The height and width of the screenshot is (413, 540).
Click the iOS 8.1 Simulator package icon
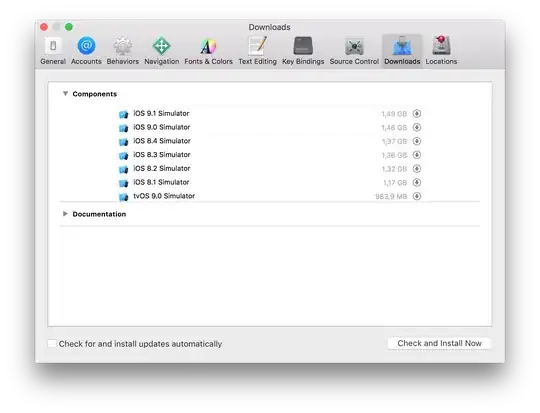(x=123, y=183)
